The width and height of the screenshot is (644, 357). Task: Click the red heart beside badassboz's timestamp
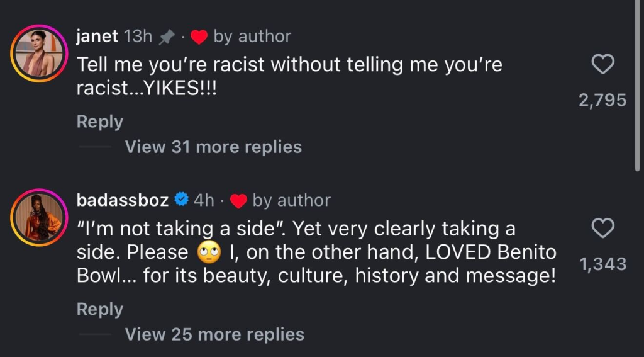pyautogui.click(x=238, y=201)
